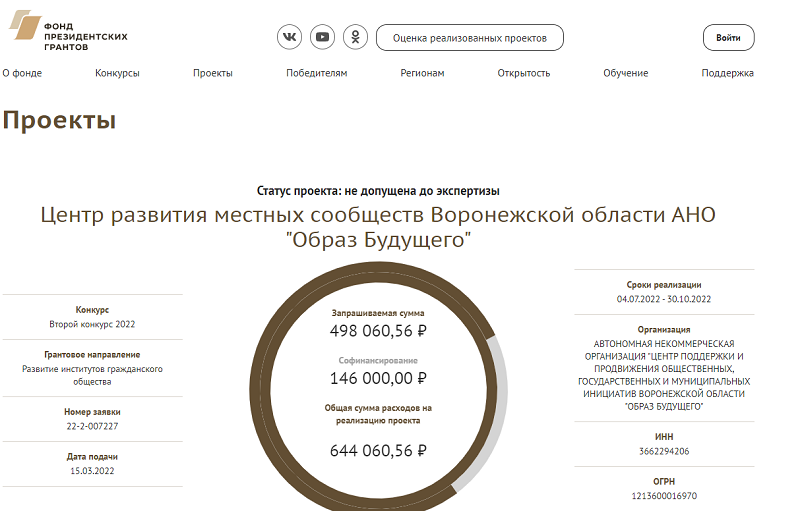
Task: Click OGRN value 1213600016970
Action: coord(664,496)
